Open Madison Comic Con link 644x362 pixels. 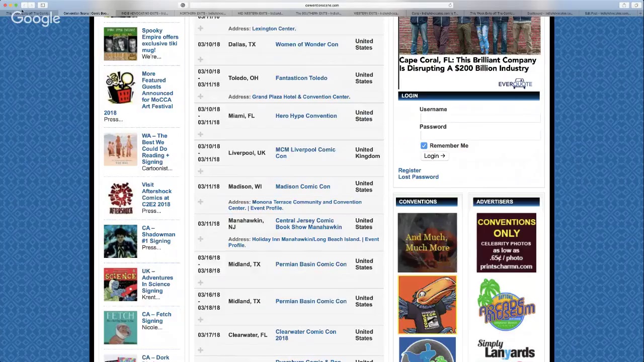[302, 187]
